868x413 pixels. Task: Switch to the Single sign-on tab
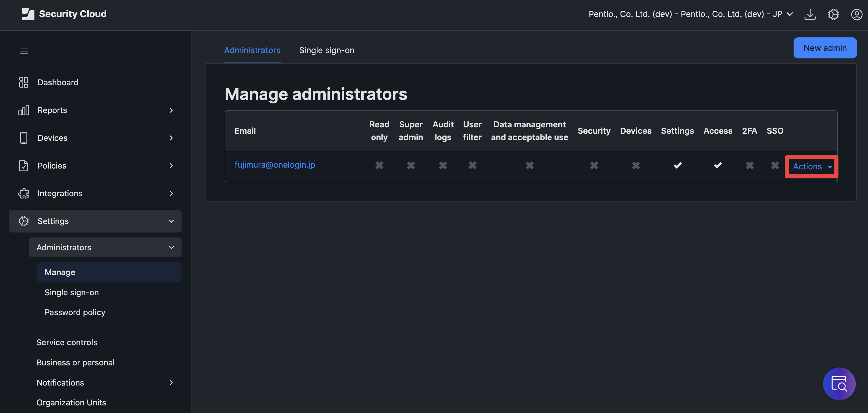[327, 50]
